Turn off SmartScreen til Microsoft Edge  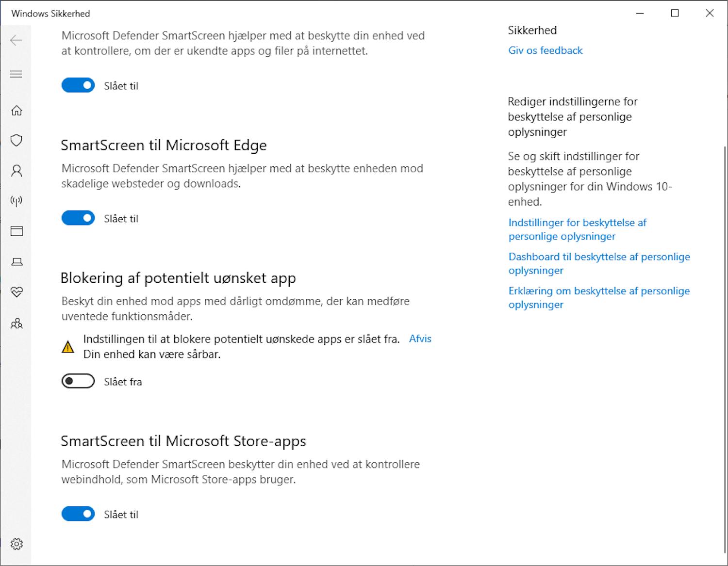78,218
